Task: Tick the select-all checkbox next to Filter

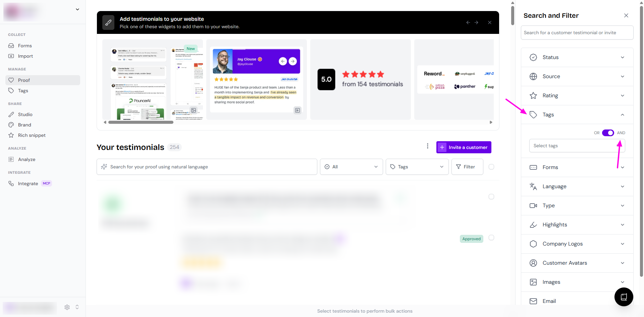Action: pyautogui.click(x=491, y=167)
